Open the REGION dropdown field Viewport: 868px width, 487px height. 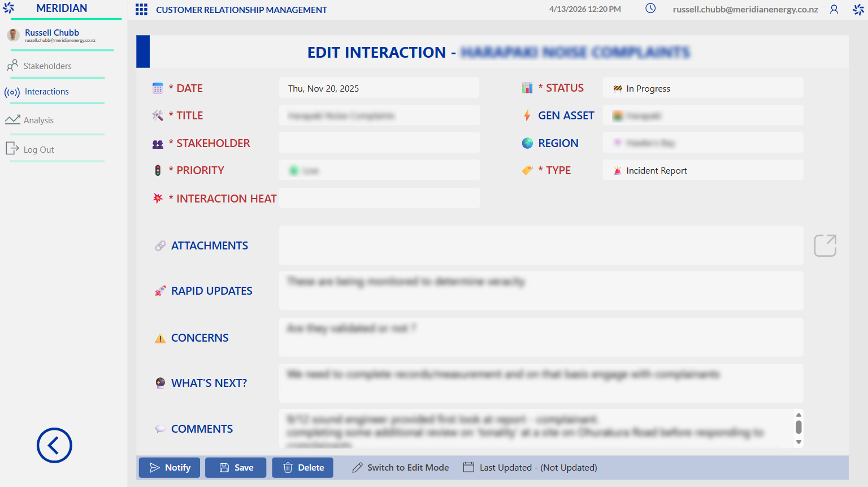coord(703,143)
